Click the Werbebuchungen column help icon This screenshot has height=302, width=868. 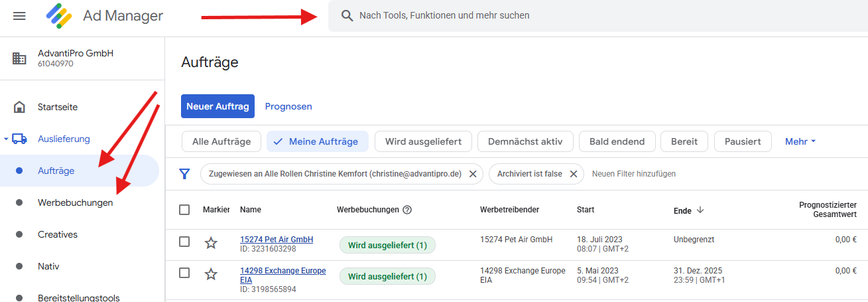point(407,210)
